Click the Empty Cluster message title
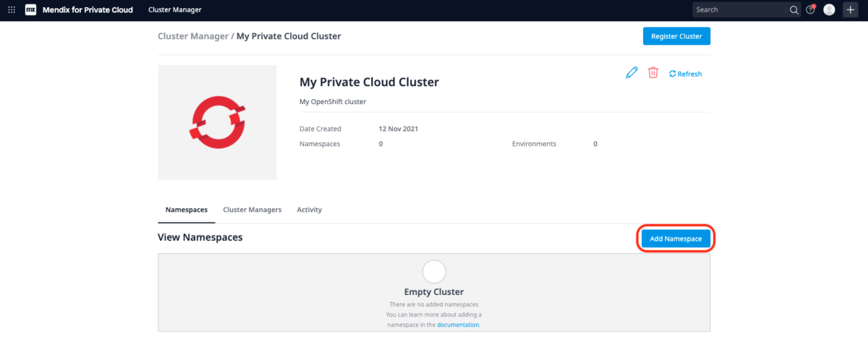Viewport: 868px width, 339px height. click(434, 292)
